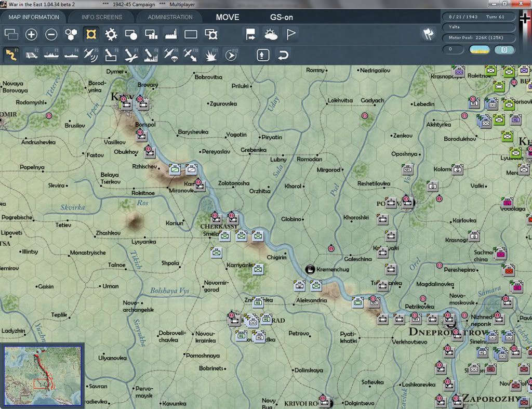Click the Zolotonosha town label
The width and height of the screenshot is (532, 409).
point(234,183)
